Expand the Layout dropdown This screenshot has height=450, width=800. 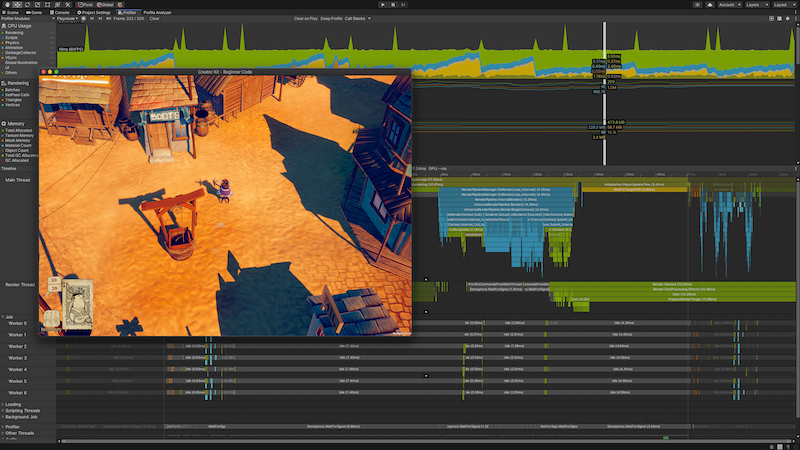[786, 4]
